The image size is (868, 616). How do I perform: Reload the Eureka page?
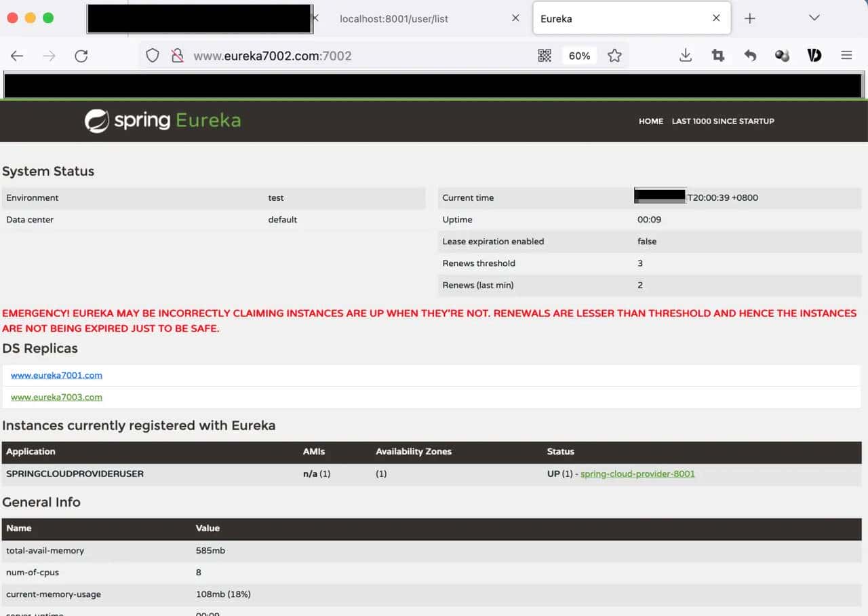click(81, 56)
